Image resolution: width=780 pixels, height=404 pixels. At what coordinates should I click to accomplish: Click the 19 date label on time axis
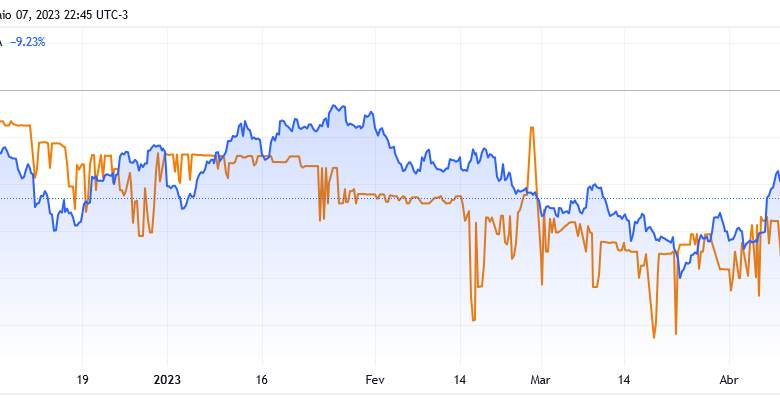(83, 380)
